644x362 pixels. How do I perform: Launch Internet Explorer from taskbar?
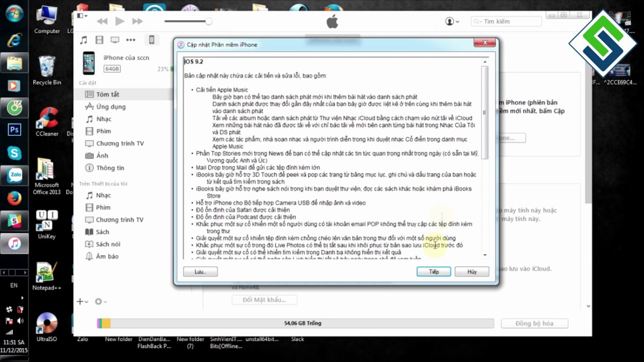pyautogui.click(x=14, y=40)
